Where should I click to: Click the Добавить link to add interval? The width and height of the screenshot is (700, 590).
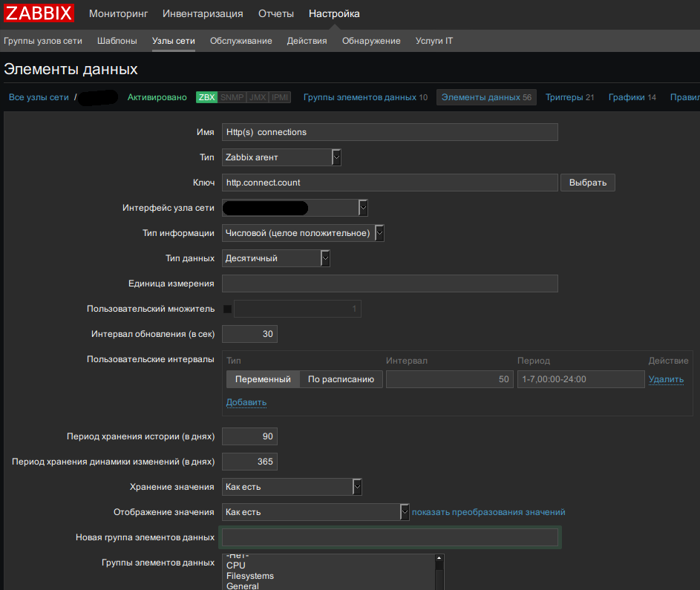point(246,402)
